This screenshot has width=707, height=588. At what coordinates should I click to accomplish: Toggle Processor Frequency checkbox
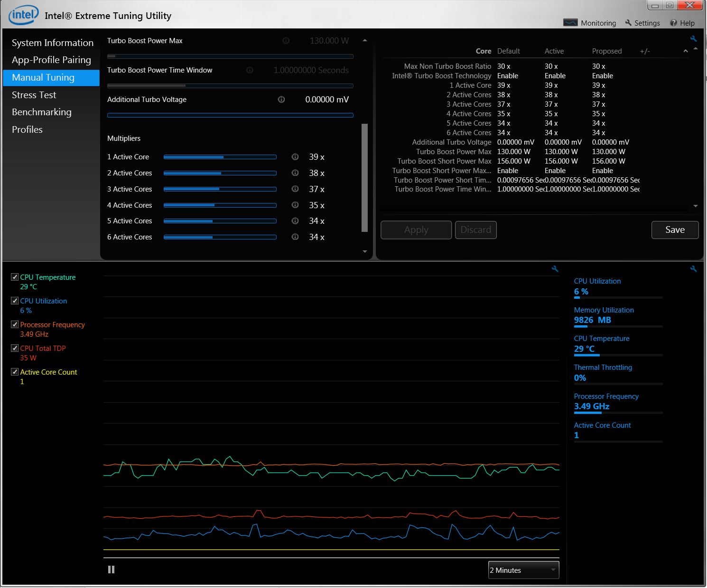click(15, 324)
